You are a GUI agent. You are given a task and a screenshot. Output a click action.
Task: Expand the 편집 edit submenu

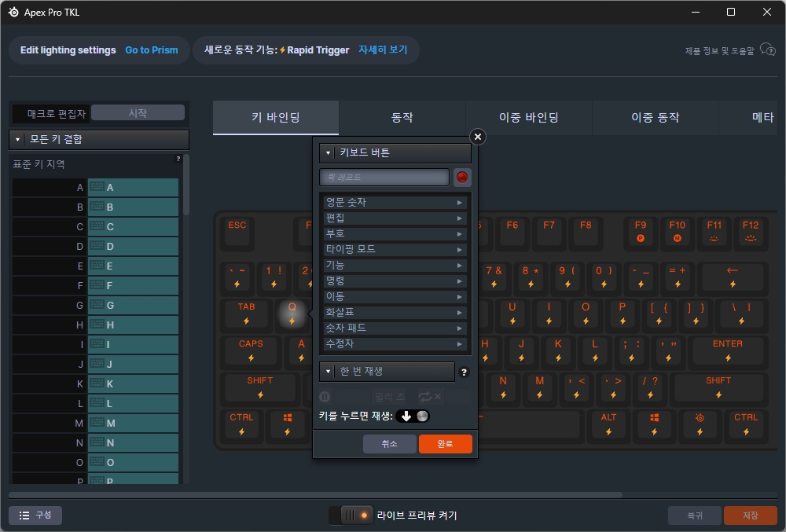click(x=395, y=218)
